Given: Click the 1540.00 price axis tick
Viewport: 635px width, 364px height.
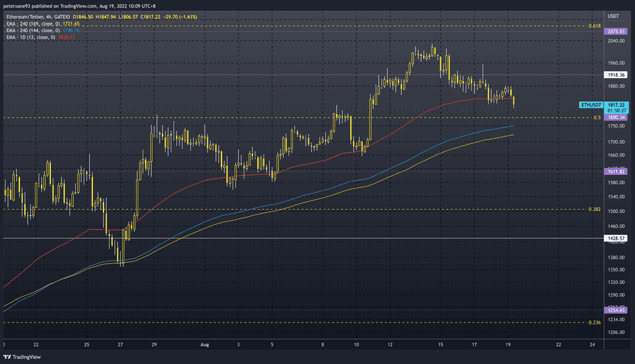Looking at the screenshot, I should pyautogui.click(x=616, y=197).
